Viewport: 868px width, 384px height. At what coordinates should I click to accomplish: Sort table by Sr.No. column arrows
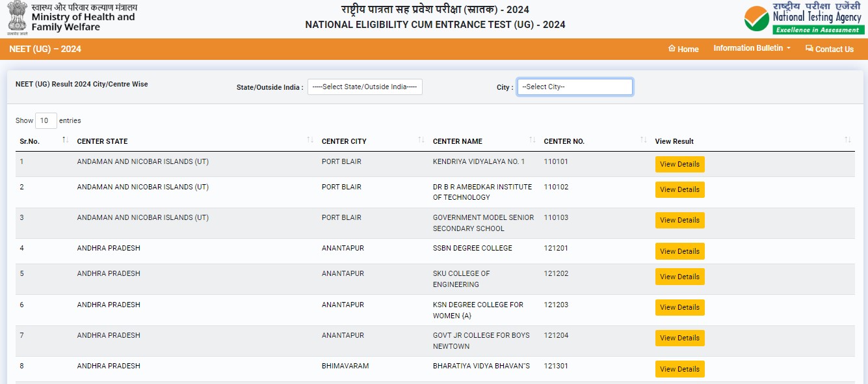[x=65, y=141]
